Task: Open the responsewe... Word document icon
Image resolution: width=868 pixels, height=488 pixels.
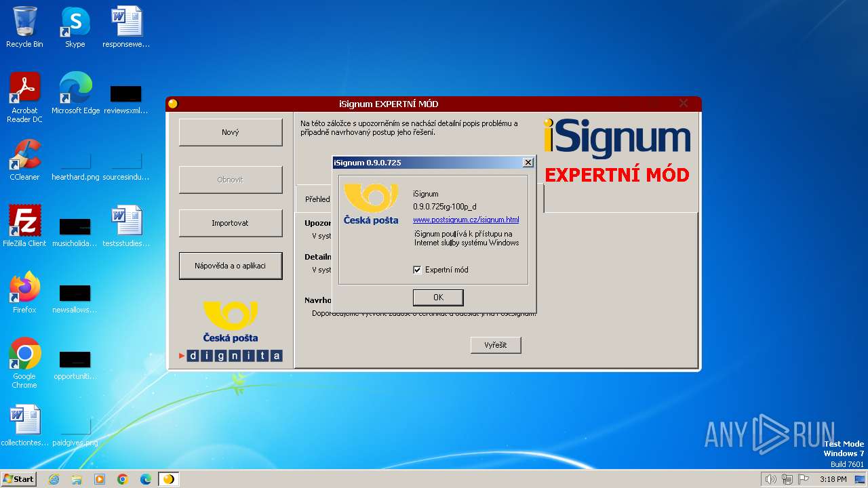Action: tap(126, 27)
